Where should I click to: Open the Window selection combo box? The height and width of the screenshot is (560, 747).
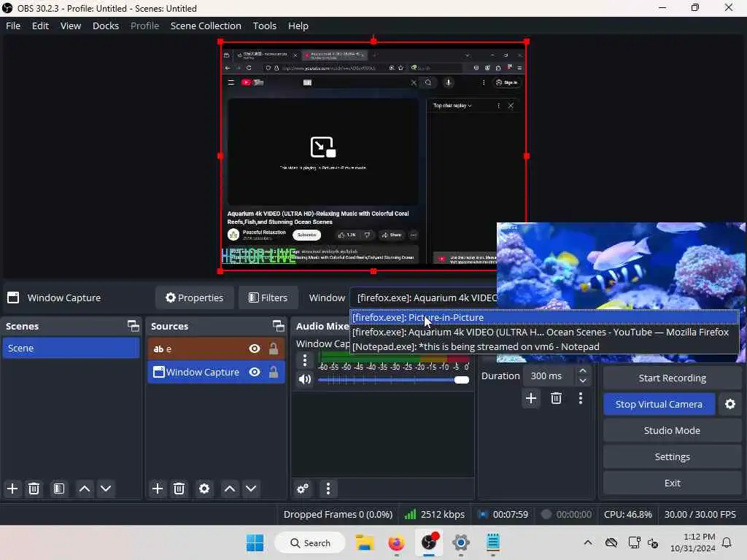coord(424,297)
